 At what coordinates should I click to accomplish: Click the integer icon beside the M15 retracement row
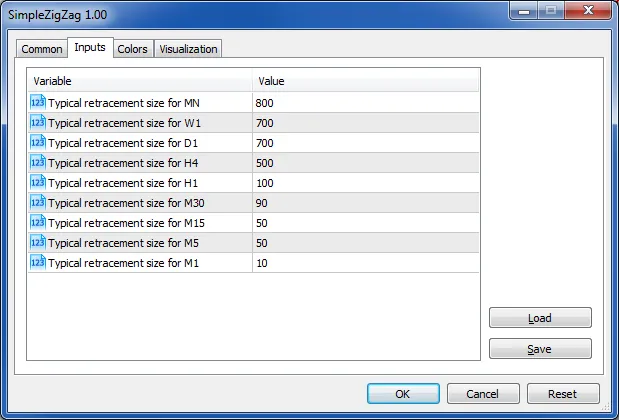tap(38, 222)
